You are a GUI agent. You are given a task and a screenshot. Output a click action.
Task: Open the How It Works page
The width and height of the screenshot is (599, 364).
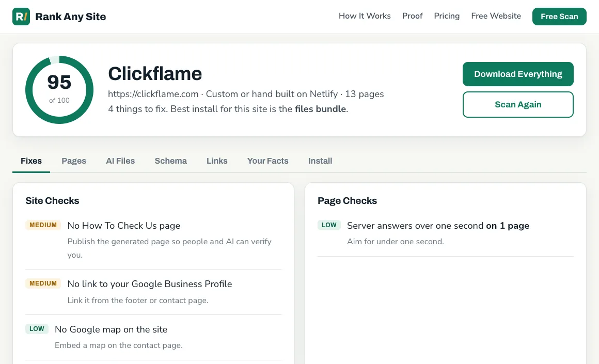(365, 16)
